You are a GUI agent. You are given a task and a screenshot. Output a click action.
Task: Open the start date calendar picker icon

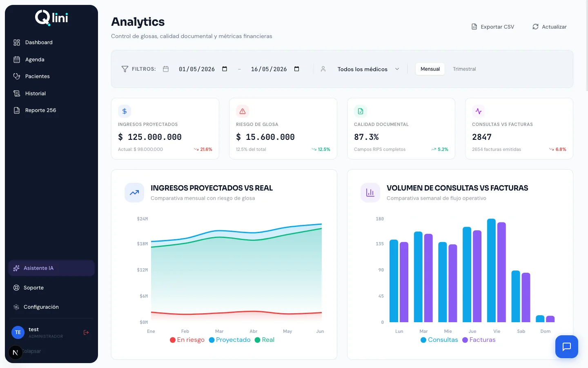225,69
